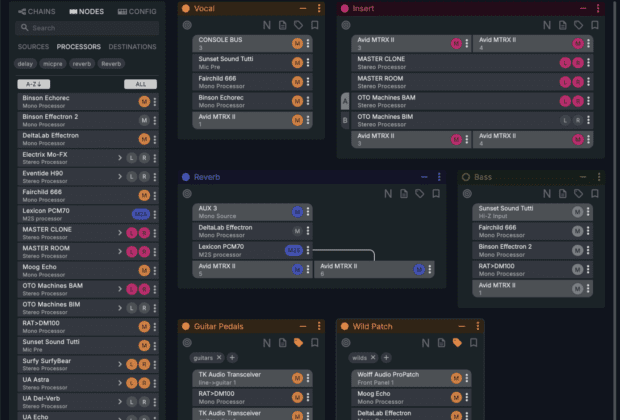Show the SOURCES list
The image size is (620, 420).
[33, 47]
